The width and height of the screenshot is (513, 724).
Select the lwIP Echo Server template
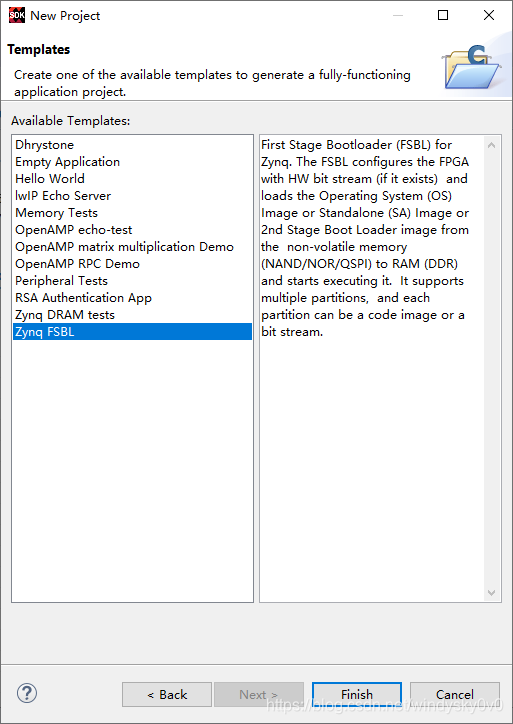(x=133, y=196)
